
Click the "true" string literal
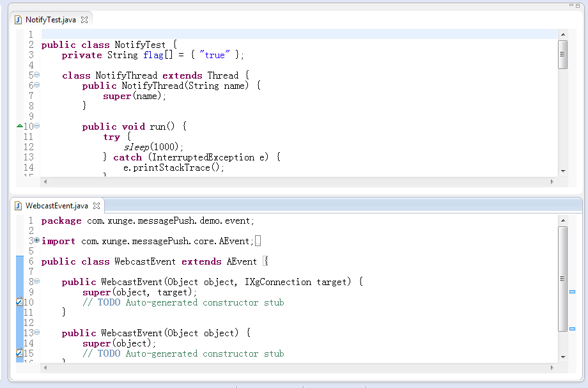(215, 55)
